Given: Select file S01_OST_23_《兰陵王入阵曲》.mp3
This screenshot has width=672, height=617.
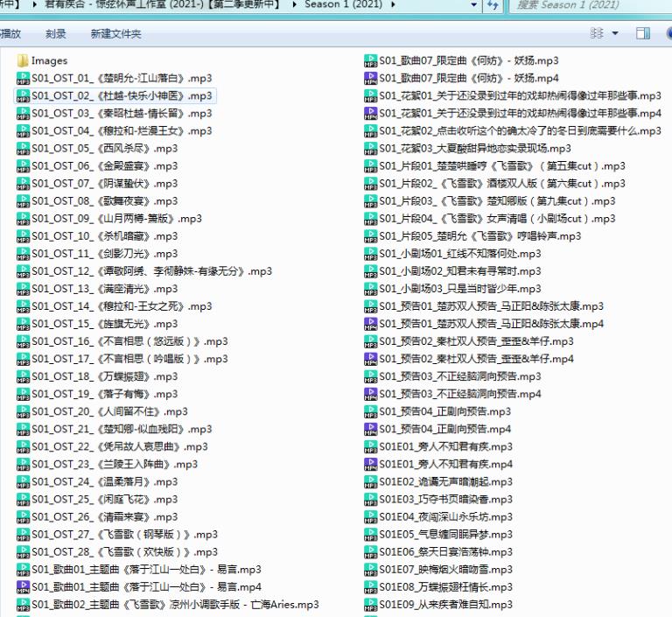Looking at the screenshot, I should click(108, 465).
